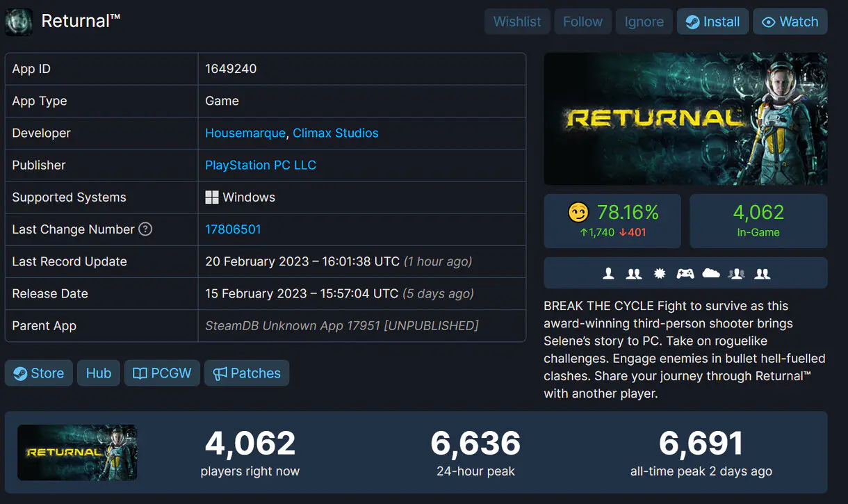Screen dimensions: 848x504
Task: Click the Release Date value "15 February 2023"
Action: [256, 293]
